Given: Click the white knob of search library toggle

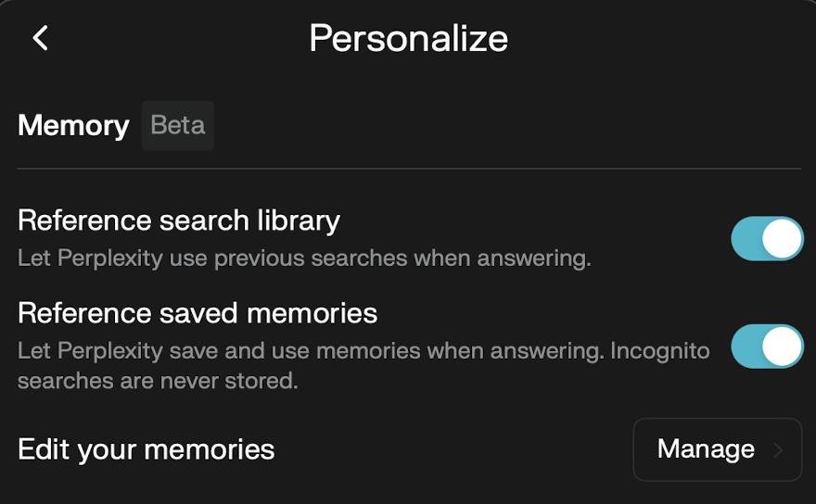Looking at the screenshot, I should (x=784, y=239).
